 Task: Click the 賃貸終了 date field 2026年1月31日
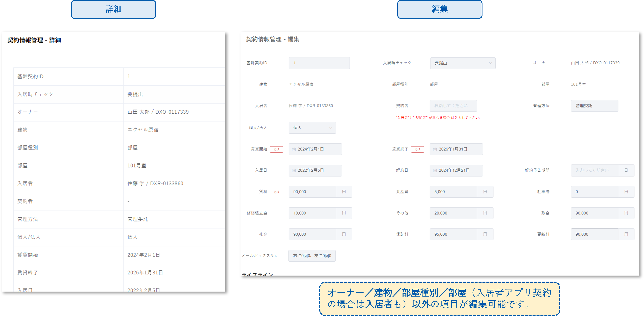(x=456, y=149)
